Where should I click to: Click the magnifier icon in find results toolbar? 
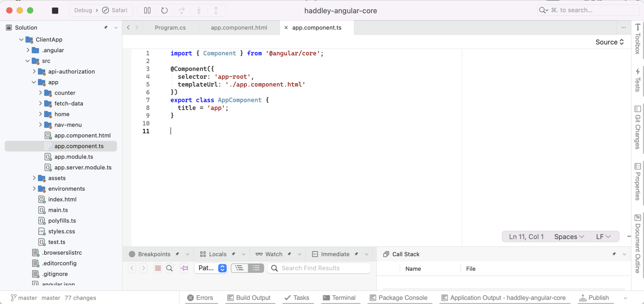point(169,268)
